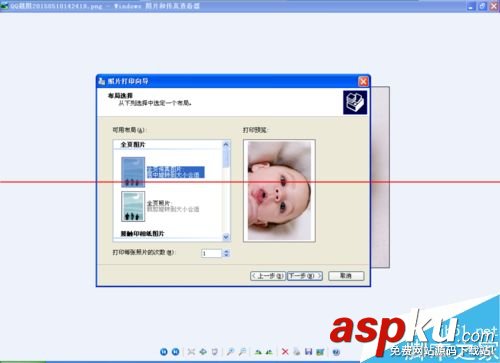The width and height of the screenshot is (500, 363).
Task: Go to the next image in viewer toolbar
Action: tap(175, 352)
